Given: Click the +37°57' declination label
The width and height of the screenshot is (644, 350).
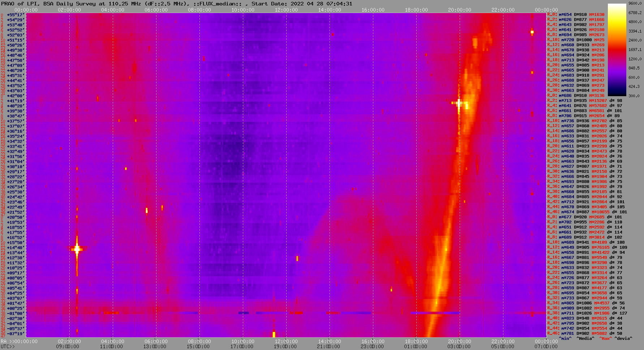Looking at the screenshot, I should [x=16, y=121].
